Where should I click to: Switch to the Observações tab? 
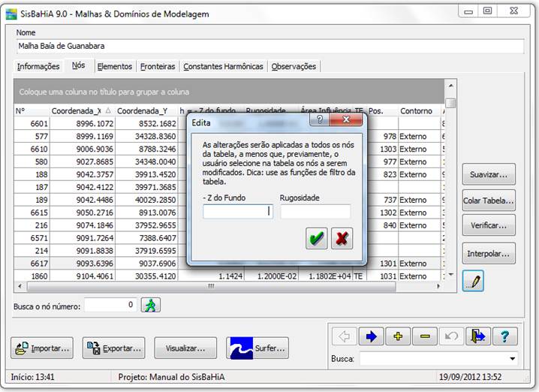294,66
